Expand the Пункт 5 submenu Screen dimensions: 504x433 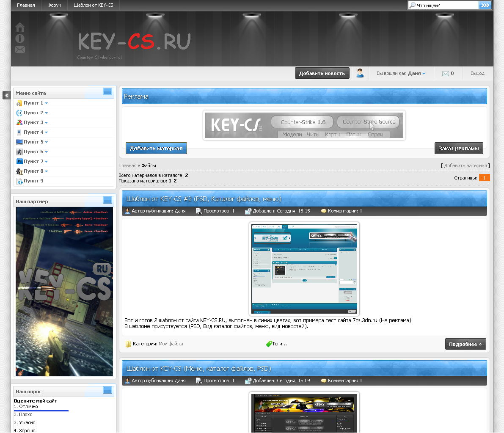click(46, 142)
